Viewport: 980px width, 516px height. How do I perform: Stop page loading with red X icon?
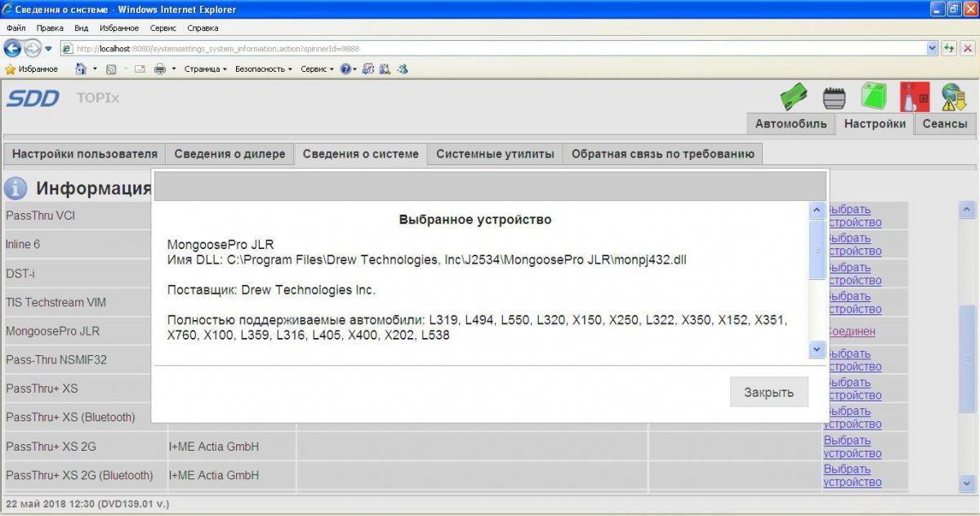(x=969, y=48)
